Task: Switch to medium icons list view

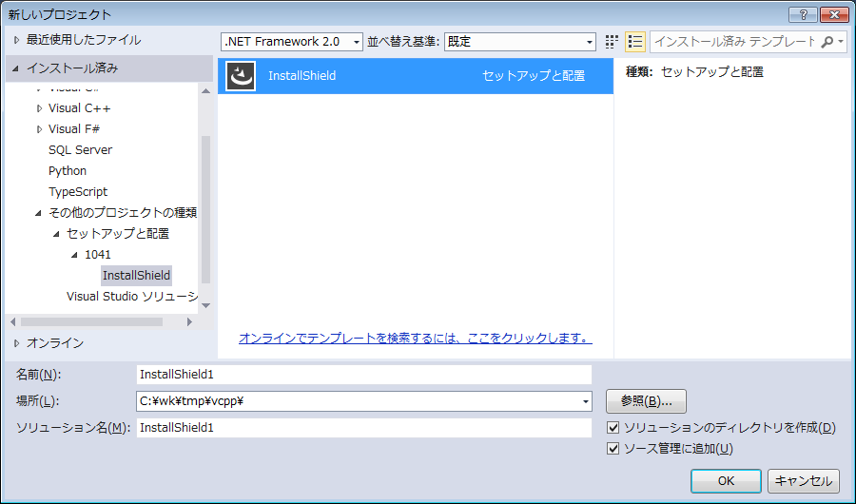Action: [x=635, y=42]
